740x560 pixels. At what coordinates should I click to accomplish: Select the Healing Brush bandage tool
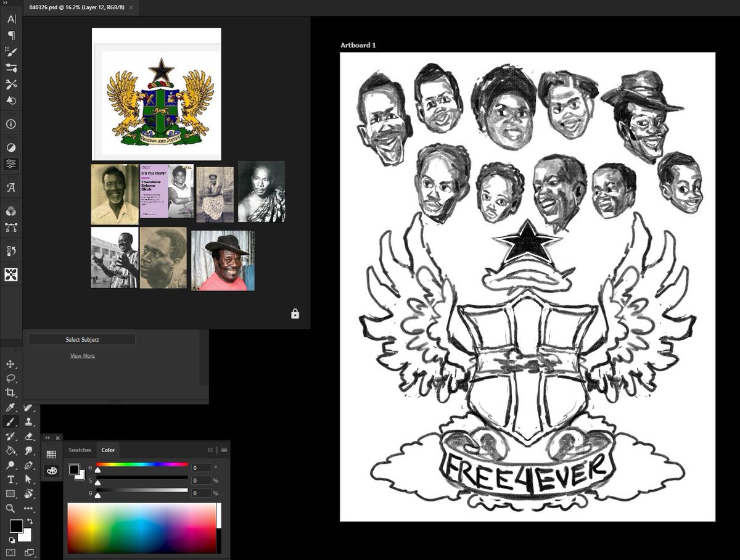[28, 408]
